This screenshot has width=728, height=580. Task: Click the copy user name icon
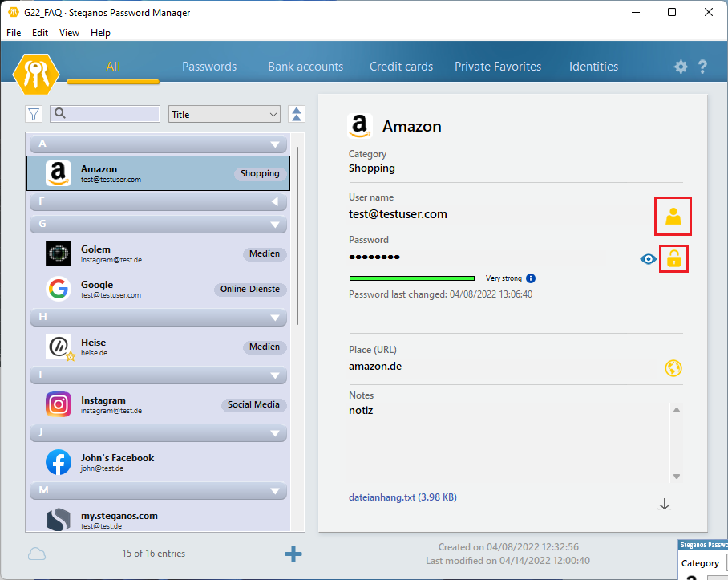[x=673, y=216]
